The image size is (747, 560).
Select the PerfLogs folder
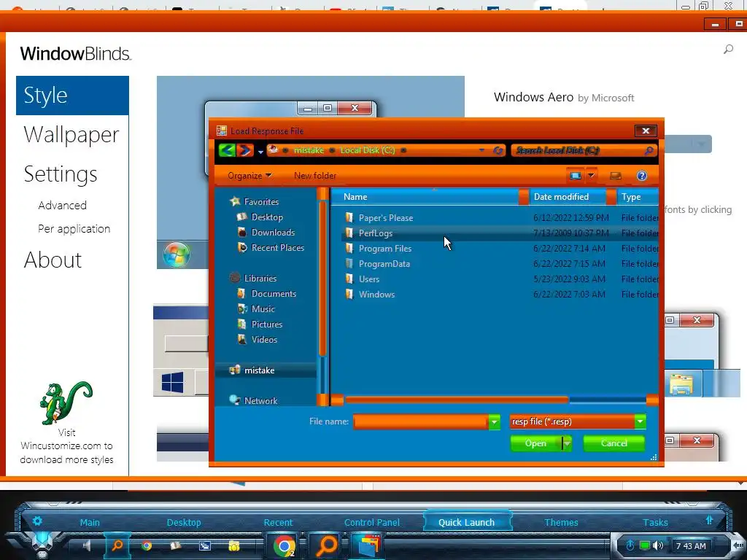(500, 233)
